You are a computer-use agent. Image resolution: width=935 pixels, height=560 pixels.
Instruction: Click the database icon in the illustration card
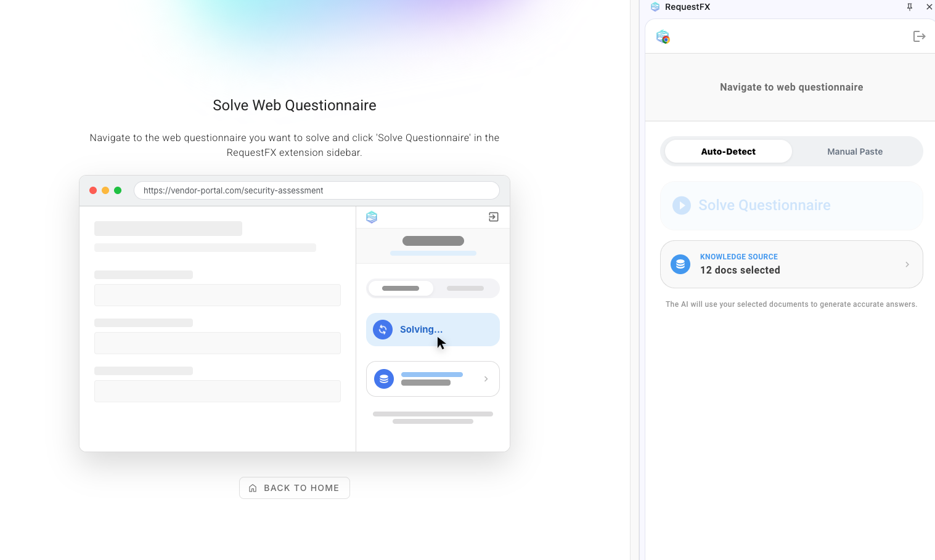384,379
